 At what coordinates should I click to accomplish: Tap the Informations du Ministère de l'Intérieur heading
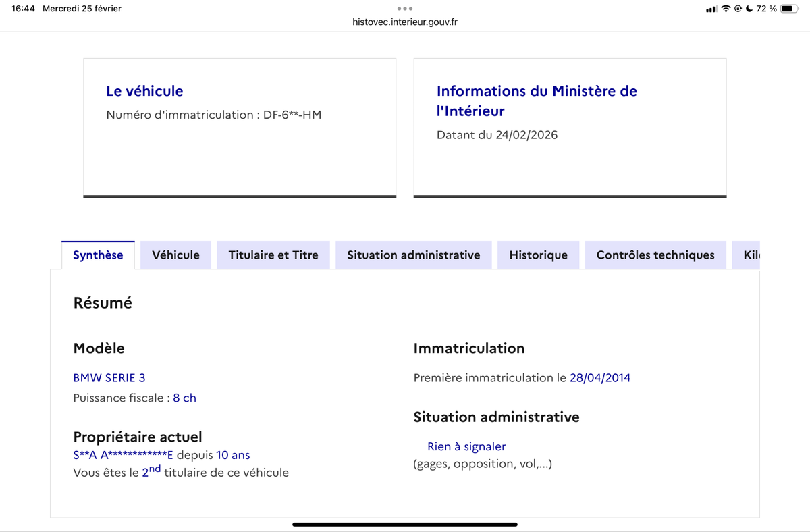click(x=537, y=101)
